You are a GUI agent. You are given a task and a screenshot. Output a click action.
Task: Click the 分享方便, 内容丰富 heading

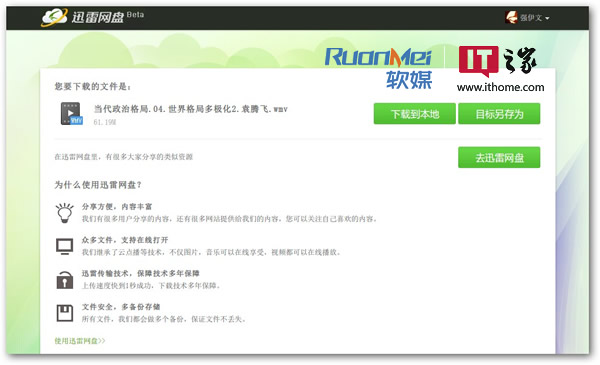pos(117,207)
